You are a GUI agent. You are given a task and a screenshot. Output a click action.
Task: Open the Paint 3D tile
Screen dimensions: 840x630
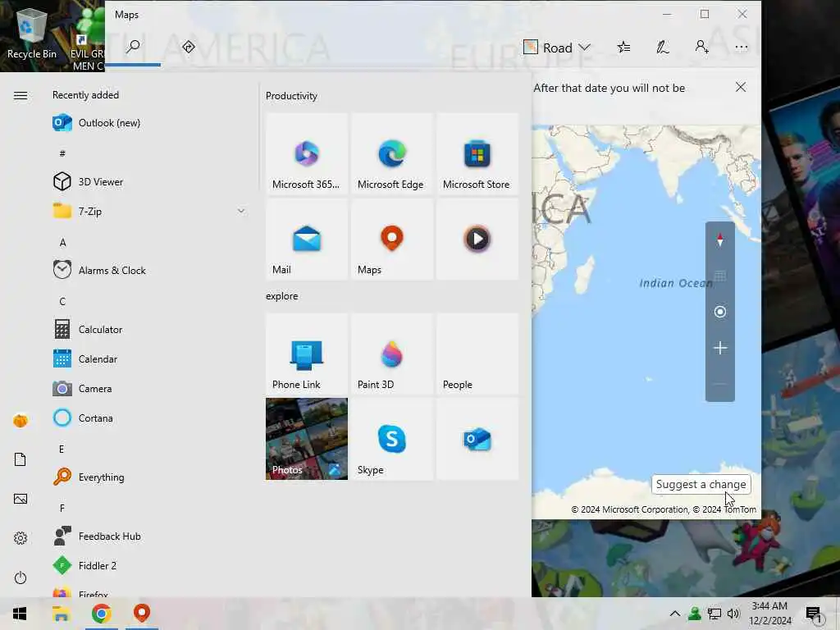pyautogui.click(x=391, y=354)
